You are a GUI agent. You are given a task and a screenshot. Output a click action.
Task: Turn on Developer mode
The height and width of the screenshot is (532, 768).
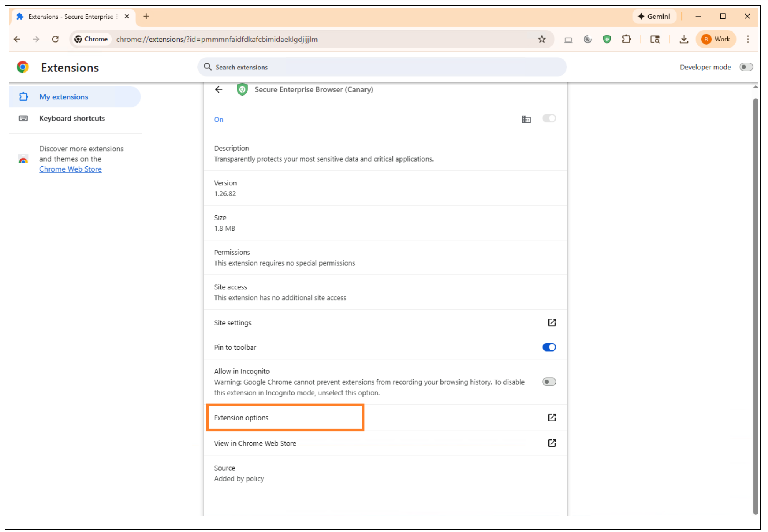[x=746, y=67]
